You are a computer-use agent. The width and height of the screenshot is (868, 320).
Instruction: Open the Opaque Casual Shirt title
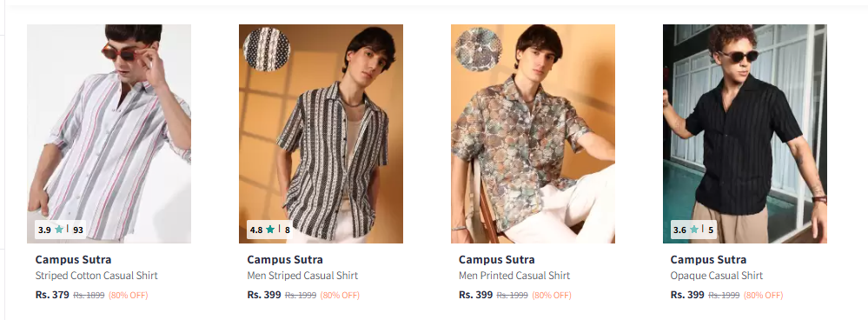click(716, 275)
